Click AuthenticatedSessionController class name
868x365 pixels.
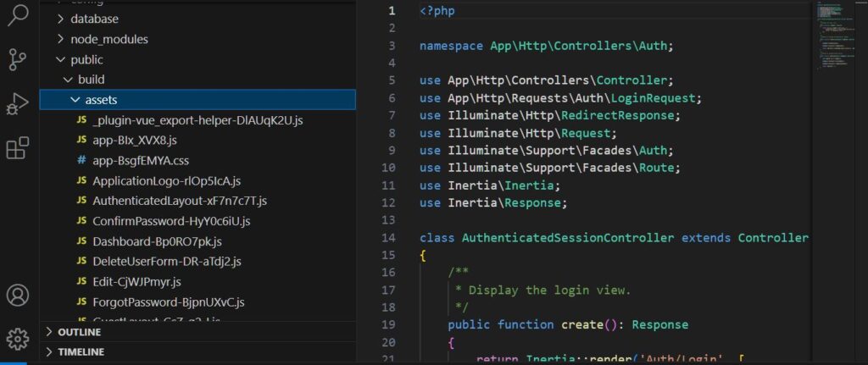click(568, 238)
